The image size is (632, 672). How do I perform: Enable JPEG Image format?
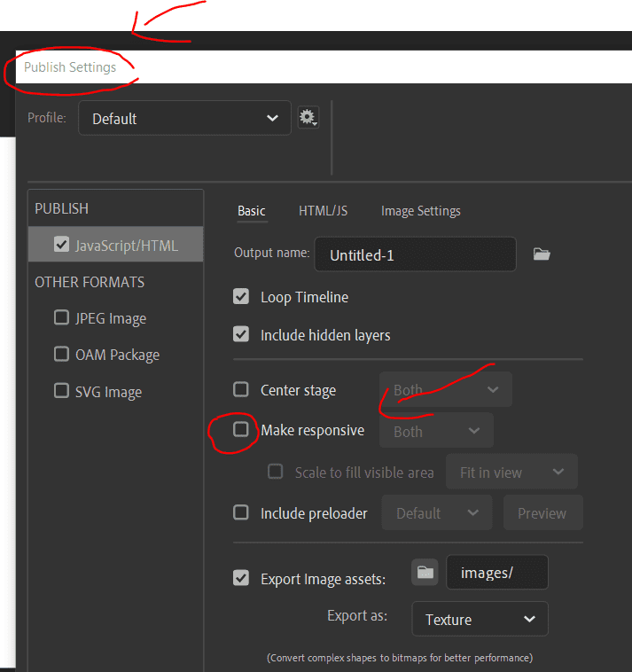[61, 317]
